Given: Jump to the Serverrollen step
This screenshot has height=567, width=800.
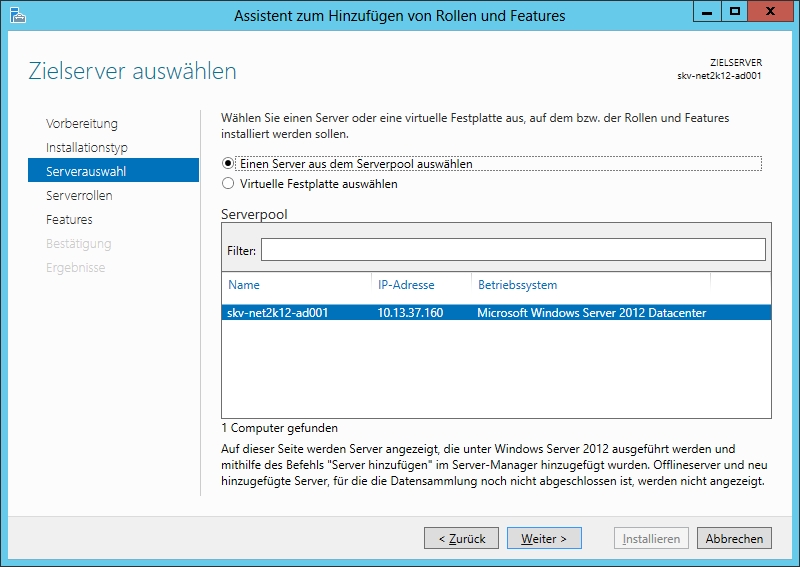Looking at the screenshot, I should (x=79, y=196).
